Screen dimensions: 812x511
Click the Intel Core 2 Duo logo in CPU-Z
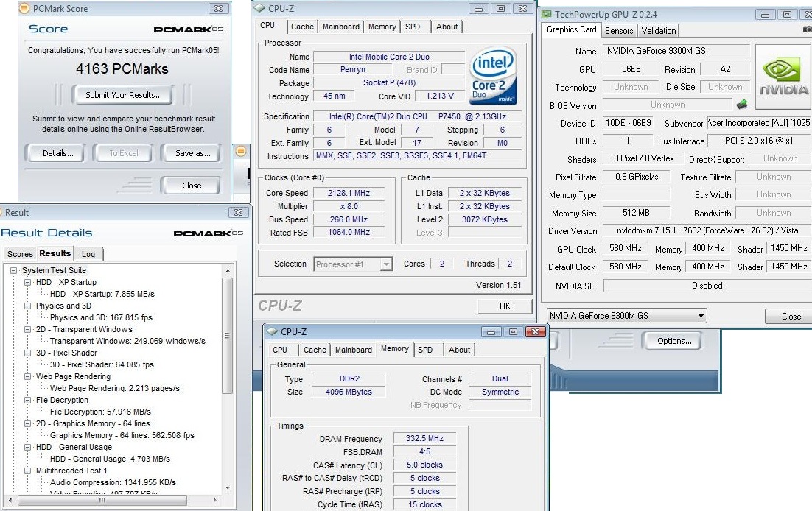point(494,77)
